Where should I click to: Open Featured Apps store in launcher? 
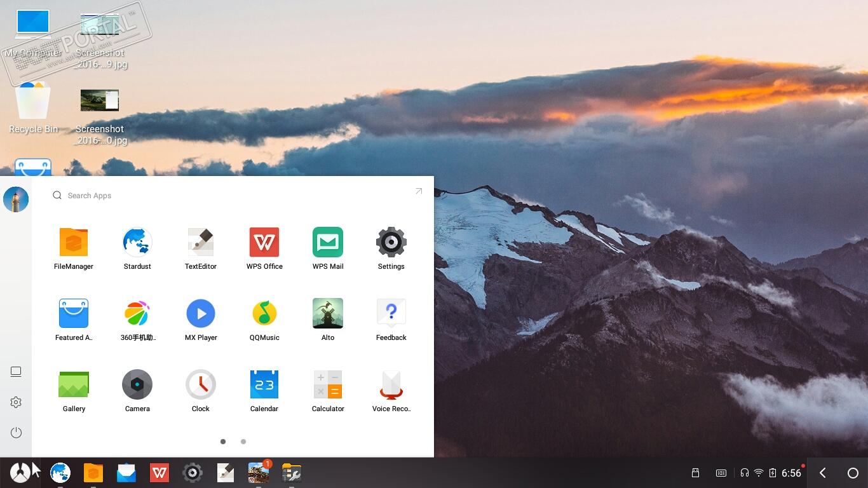[x=74, y=320]
